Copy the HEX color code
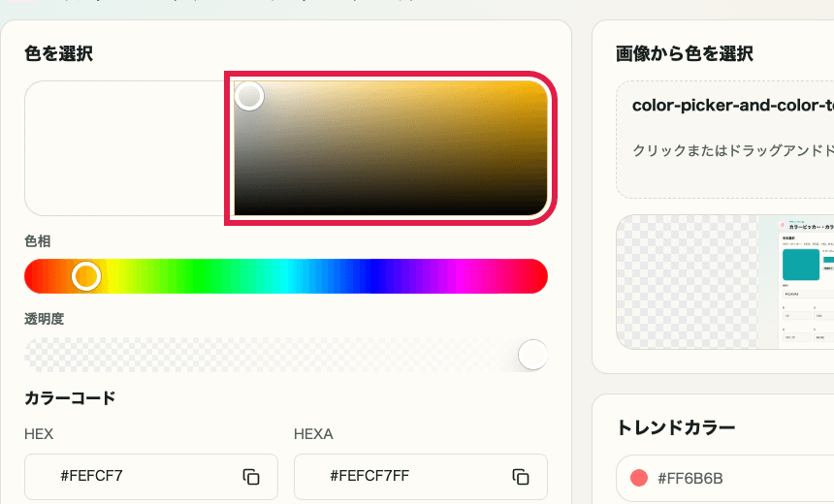The width and height of the screenshot is (834, 504). (x=251, y=476)
